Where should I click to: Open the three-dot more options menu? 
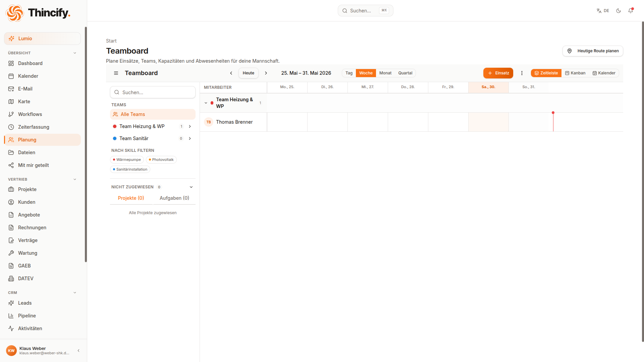(522, 73)
